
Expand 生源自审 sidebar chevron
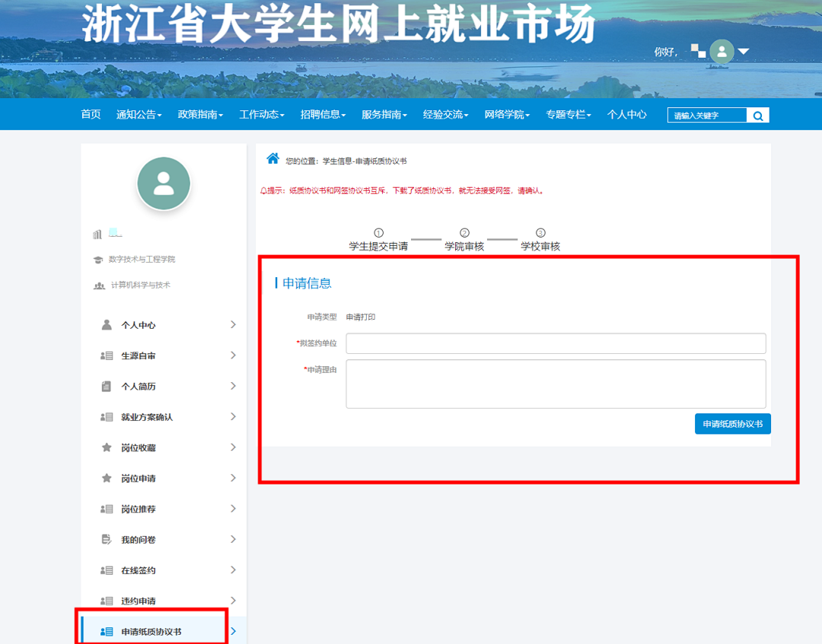[233, 355]
